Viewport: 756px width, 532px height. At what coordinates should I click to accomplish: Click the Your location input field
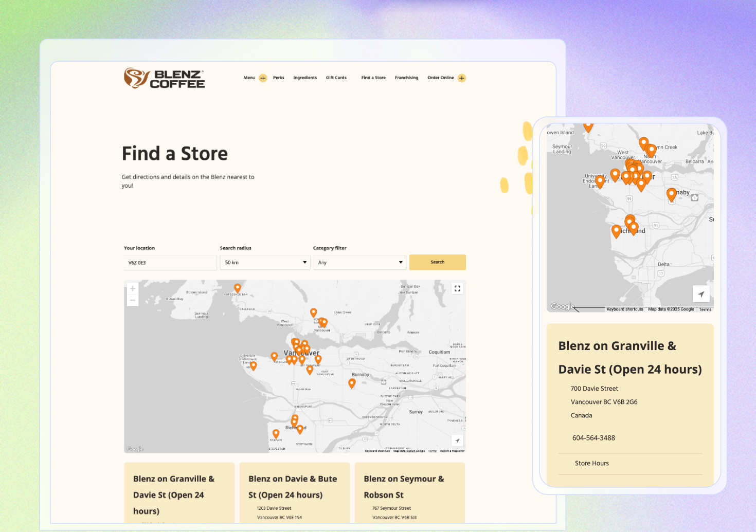click(x=170, y=263)
